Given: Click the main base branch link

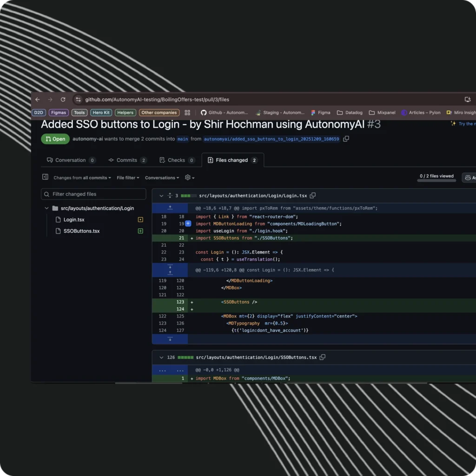Looking at the screenshot, I should point(183,139).
